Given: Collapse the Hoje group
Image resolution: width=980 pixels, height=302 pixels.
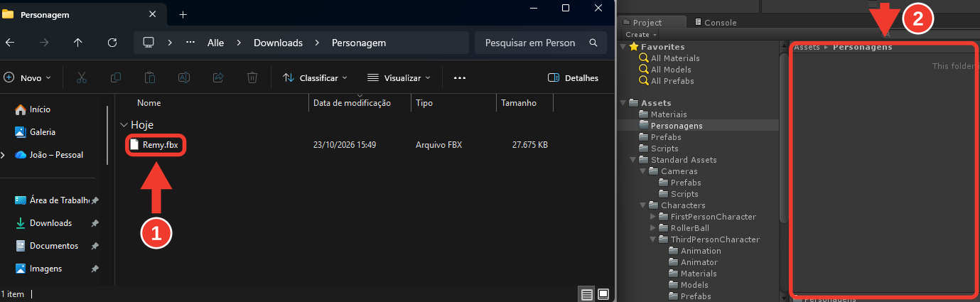Looking at the screenshot, I should (125, 124).
